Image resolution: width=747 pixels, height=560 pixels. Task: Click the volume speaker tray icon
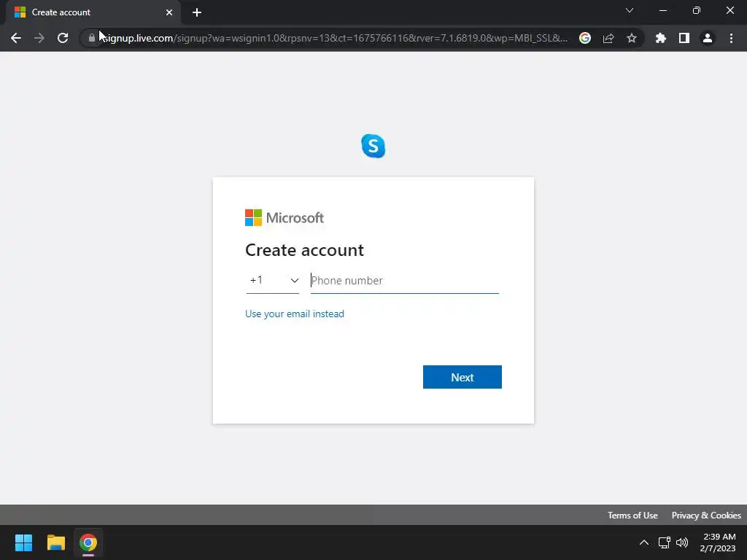(682, 542)
